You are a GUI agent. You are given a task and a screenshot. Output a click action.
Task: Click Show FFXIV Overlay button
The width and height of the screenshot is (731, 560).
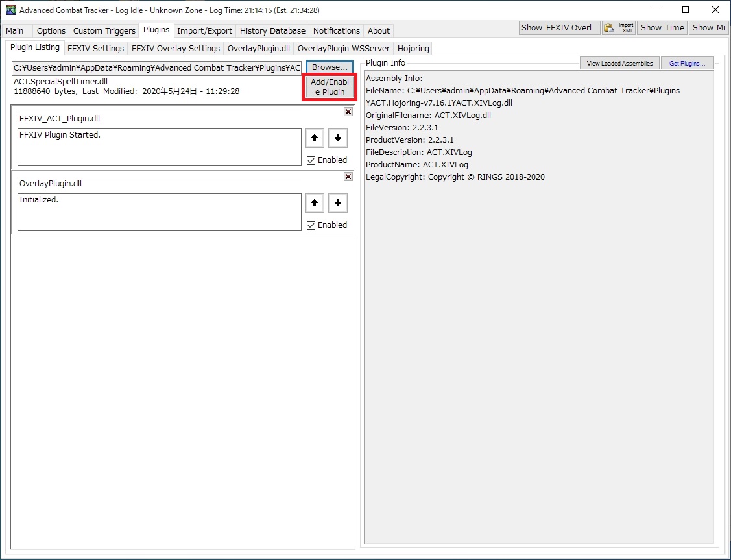[x=559, y=28]
